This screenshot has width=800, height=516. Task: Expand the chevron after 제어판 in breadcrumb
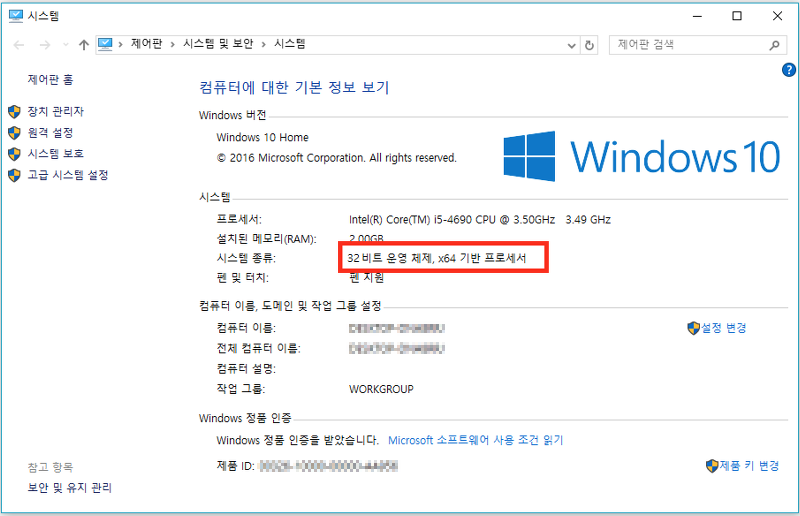(x=172, y=45)
